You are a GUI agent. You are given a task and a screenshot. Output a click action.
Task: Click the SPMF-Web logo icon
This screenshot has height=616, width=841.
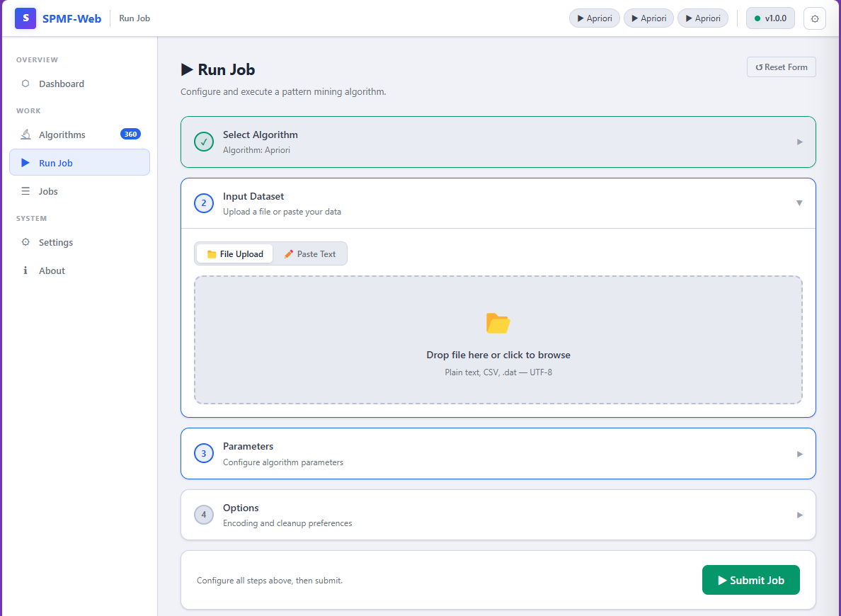(x=25, y=18)
